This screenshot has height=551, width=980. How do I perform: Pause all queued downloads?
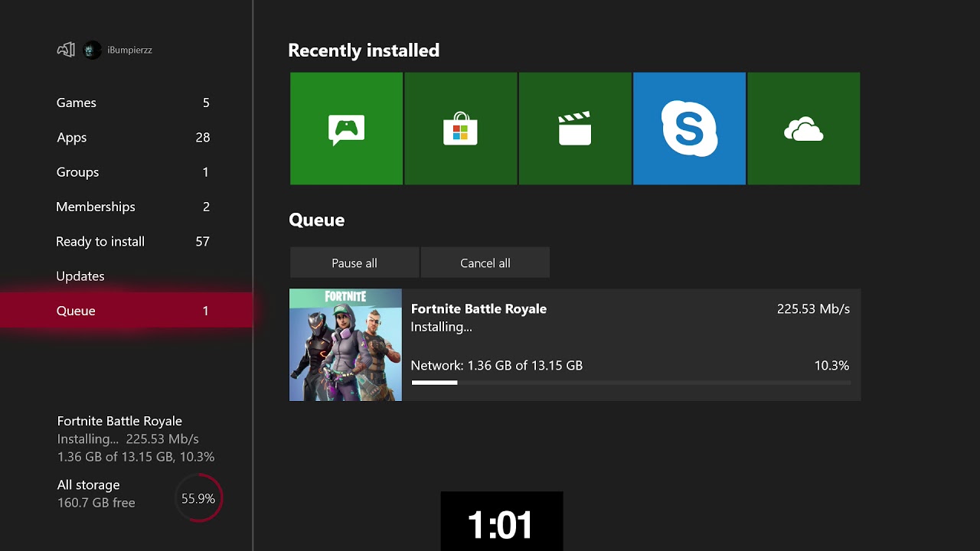coord(354,262)
